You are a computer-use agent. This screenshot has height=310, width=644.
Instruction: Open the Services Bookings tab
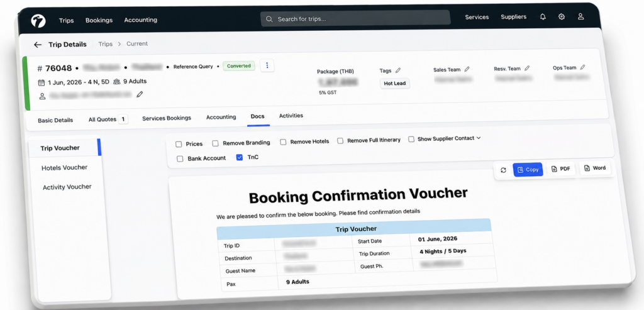pyautogui.click(x=167, y=118)
